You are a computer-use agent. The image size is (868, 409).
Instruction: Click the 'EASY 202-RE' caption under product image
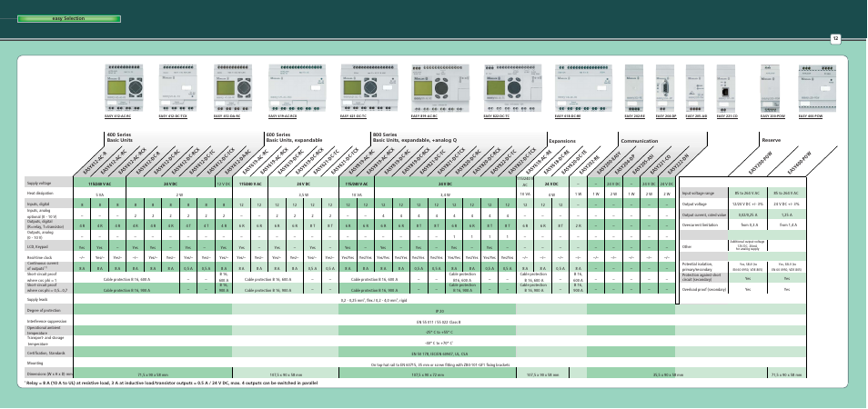(x=634, y=116)
